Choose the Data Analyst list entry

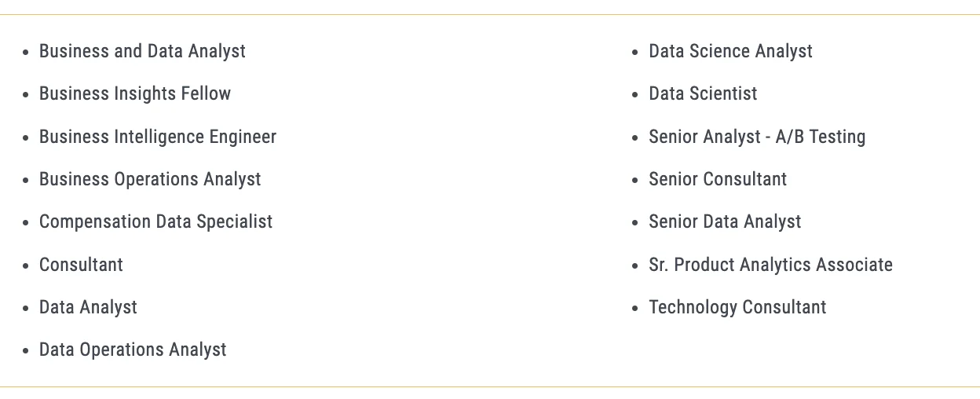pyautogui.click(x=88, y=307)
